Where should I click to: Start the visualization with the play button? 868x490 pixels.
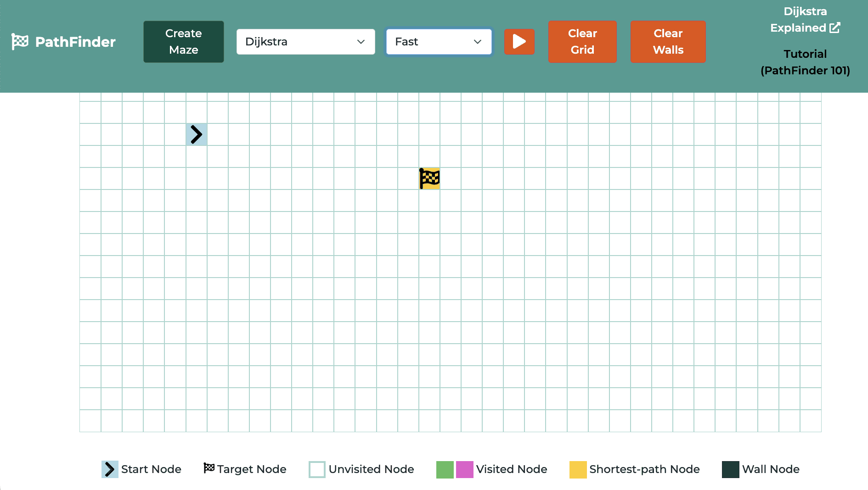[519, 42]
